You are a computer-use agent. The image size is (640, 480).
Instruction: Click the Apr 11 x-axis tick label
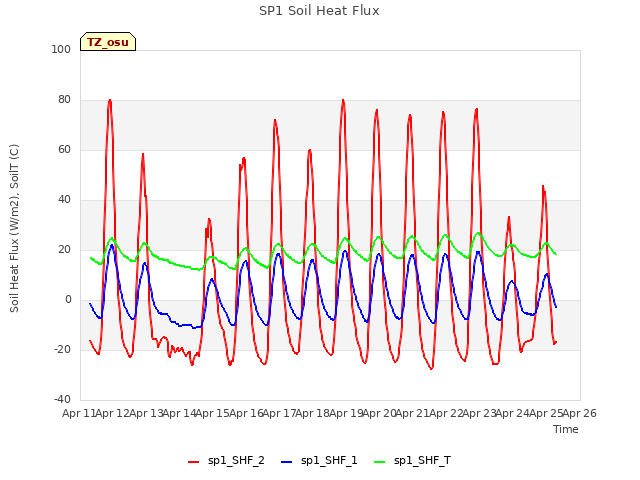pyautogui.click(x=79, y=413)
